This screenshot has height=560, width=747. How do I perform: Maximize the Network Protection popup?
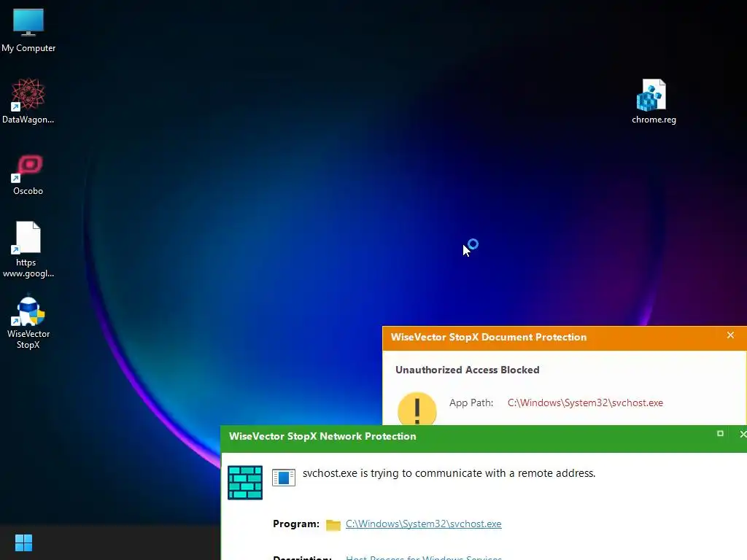point(720,433)
